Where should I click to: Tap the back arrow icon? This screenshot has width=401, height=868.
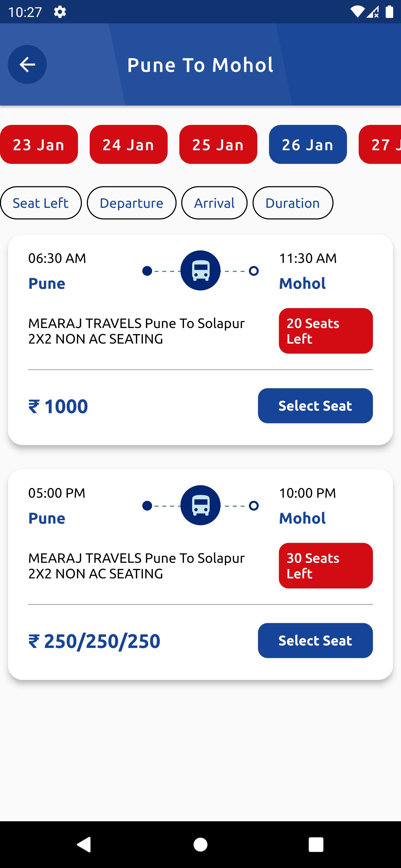(27, 64)
